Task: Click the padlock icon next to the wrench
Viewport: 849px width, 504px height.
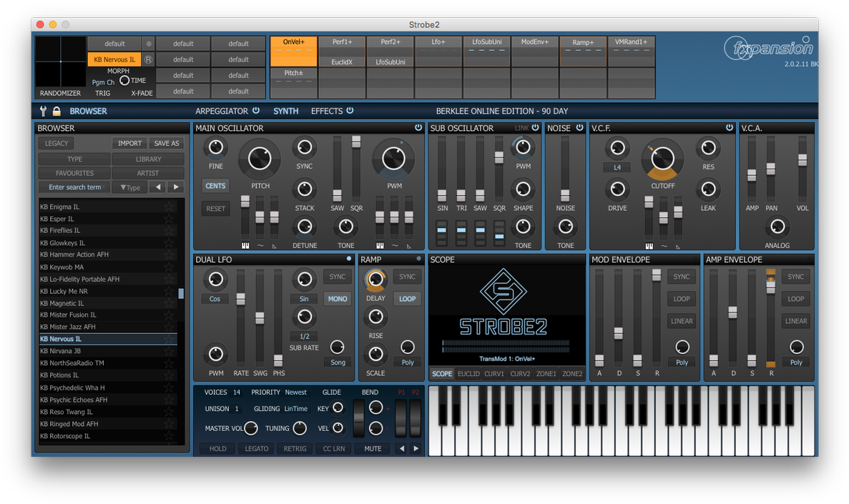Action: point(57,111)
